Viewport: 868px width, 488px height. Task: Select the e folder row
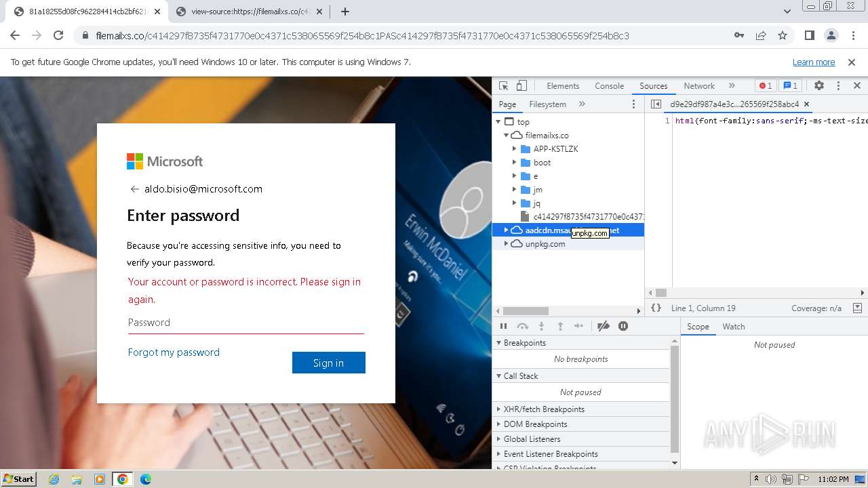point(568,176)
